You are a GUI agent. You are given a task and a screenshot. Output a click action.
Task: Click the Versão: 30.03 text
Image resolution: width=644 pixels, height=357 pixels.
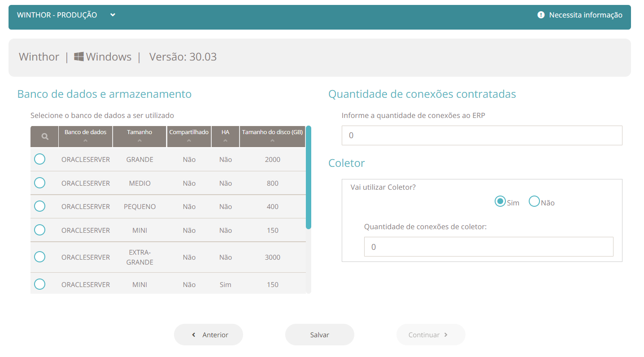coord(183,57)
